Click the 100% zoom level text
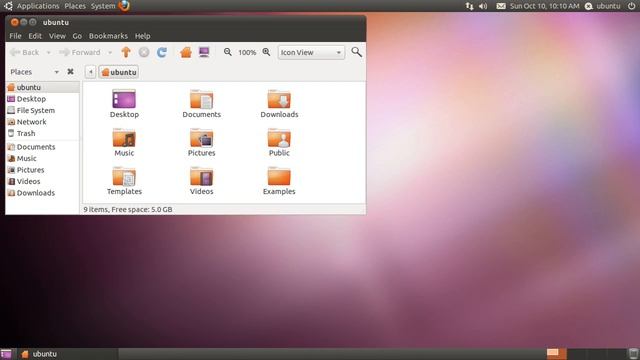The width and height of the screenshot is (640, 360). coord(247,52)
